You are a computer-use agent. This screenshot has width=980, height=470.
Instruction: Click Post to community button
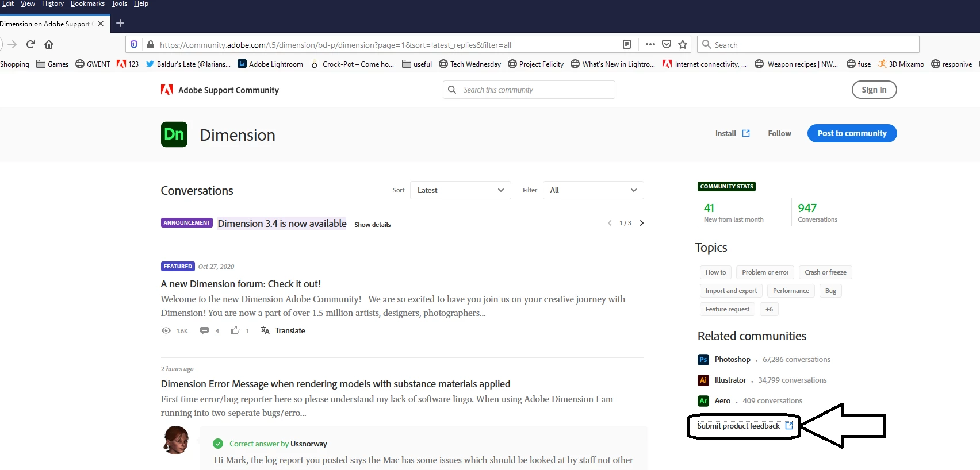[x=852, y=133]
